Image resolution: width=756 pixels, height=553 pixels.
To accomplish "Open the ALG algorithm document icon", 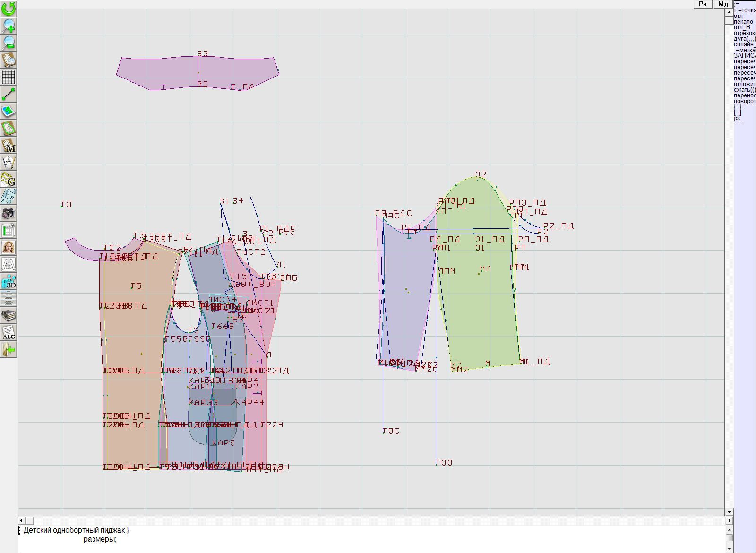I will 9,332.
